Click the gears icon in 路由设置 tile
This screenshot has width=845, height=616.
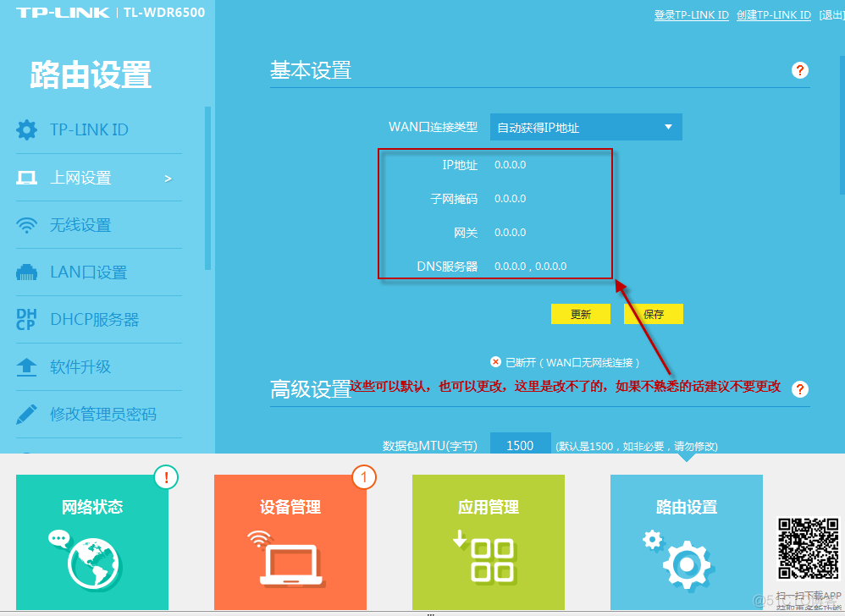coord(677,558)
